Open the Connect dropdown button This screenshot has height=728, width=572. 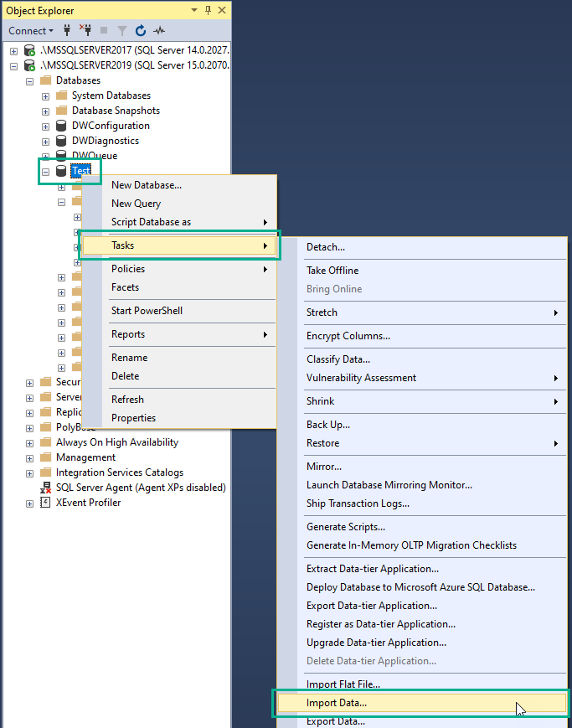[31, 31]
